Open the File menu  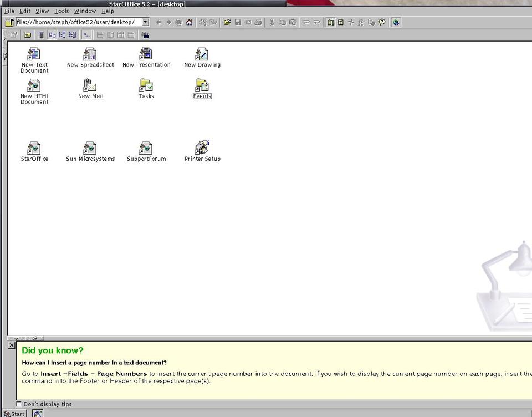coord(9,11)
